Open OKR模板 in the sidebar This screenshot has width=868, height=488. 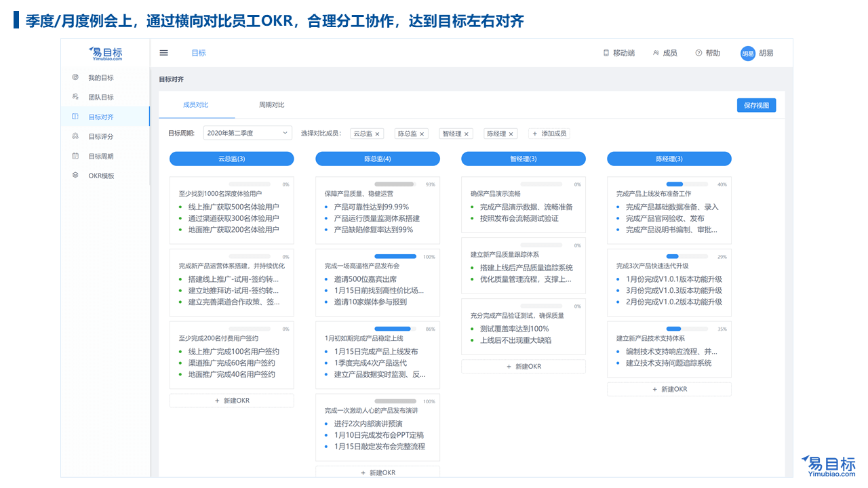click(x=102, y=176)
